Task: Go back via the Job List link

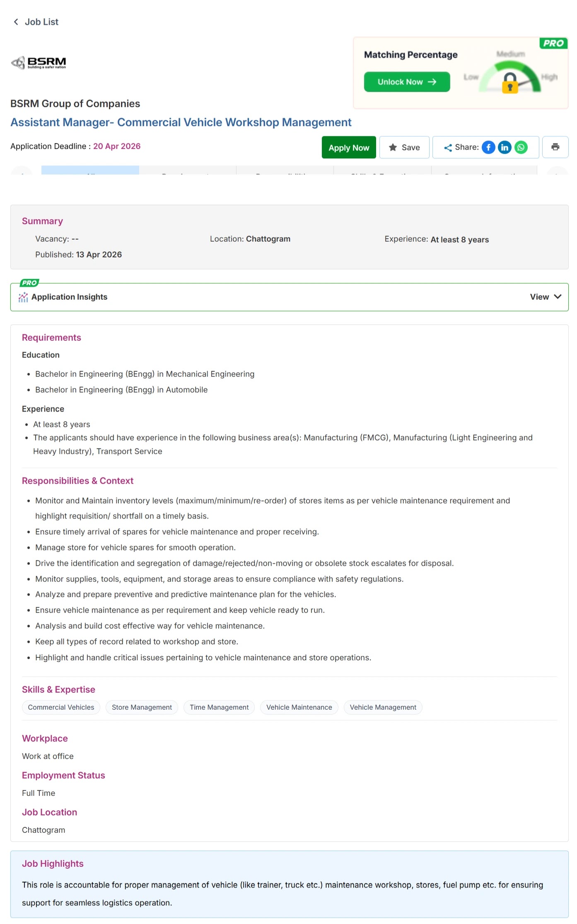Action: 41,22
